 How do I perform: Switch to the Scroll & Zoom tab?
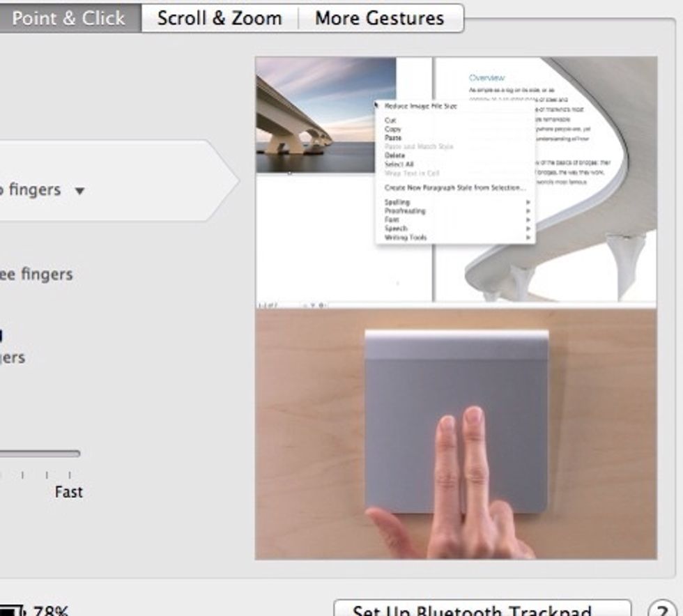(220, 17)
